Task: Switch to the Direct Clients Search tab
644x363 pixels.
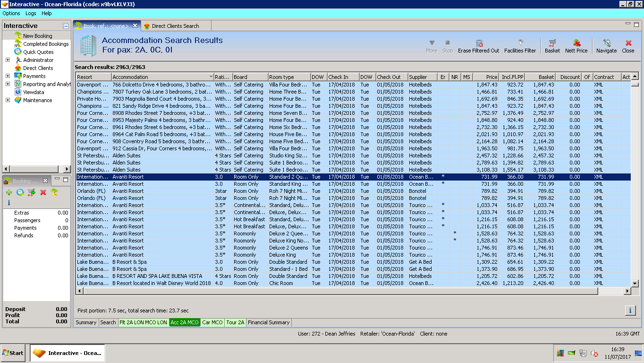Action: click(x=175, y=26)
